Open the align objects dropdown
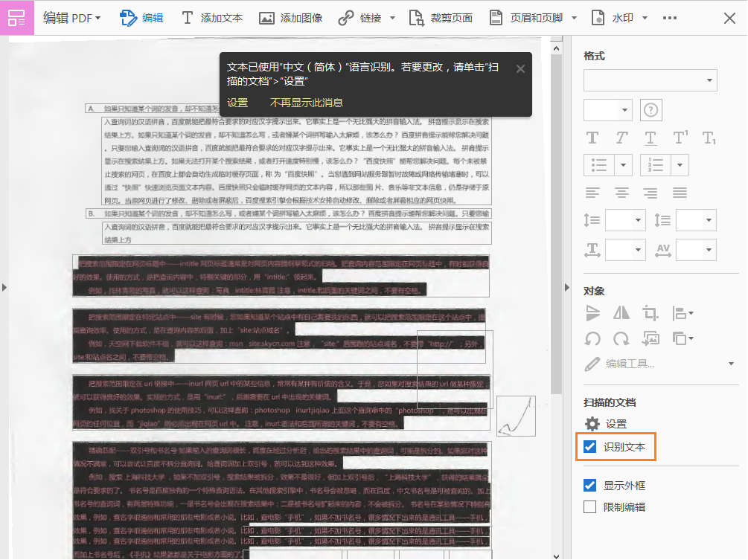The height and width of the screenshot is (560, 748). [683, 313]
